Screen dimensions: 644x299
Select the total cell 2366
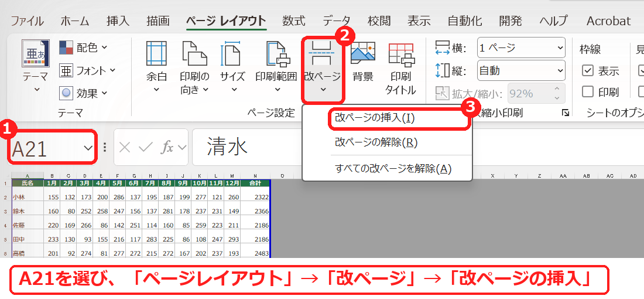pos(255,208)
